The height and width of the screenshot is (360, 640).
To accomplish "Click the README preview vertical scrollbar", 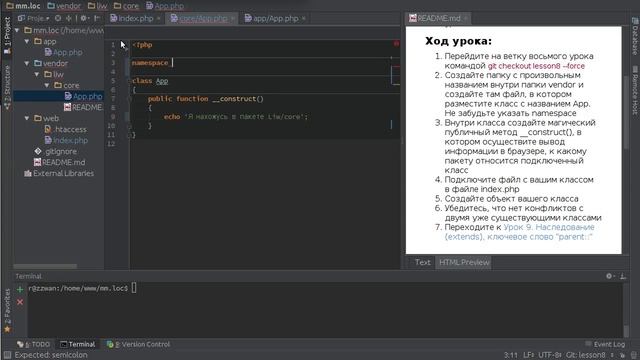I will [626, 112].
